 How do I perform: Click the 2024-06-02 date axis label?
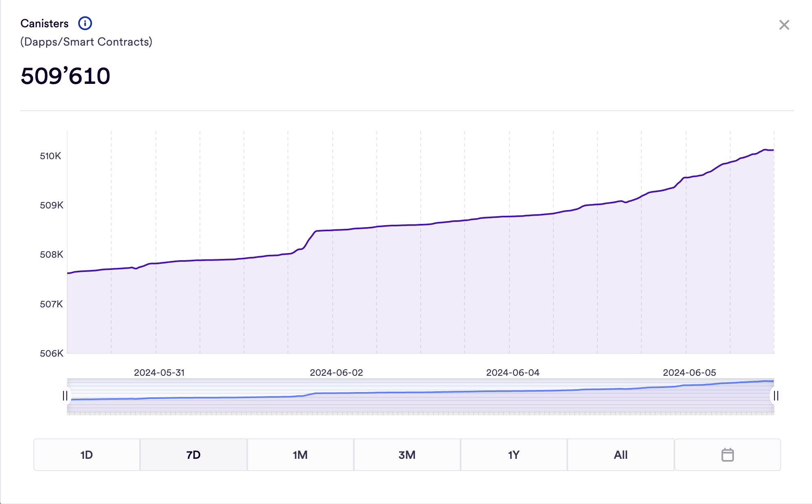pyautogui.click(x=336, y=373)
